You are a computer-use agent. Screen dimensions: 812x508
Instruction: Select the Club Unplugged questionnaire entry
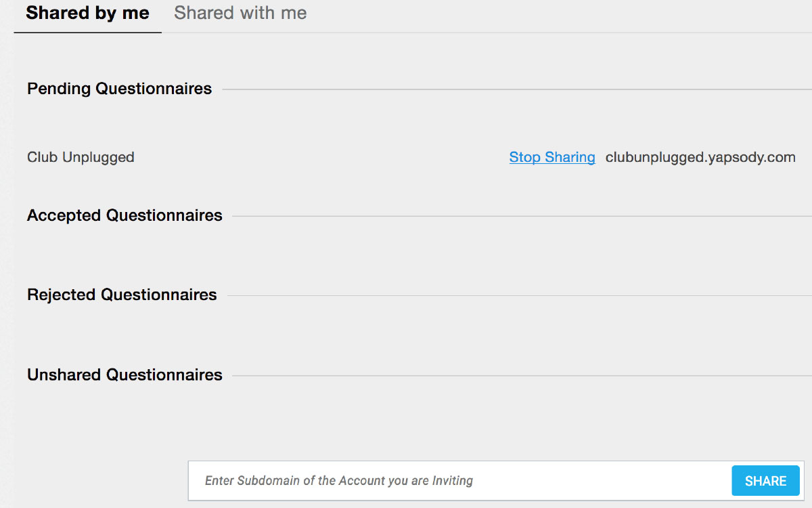coord(80,157)
